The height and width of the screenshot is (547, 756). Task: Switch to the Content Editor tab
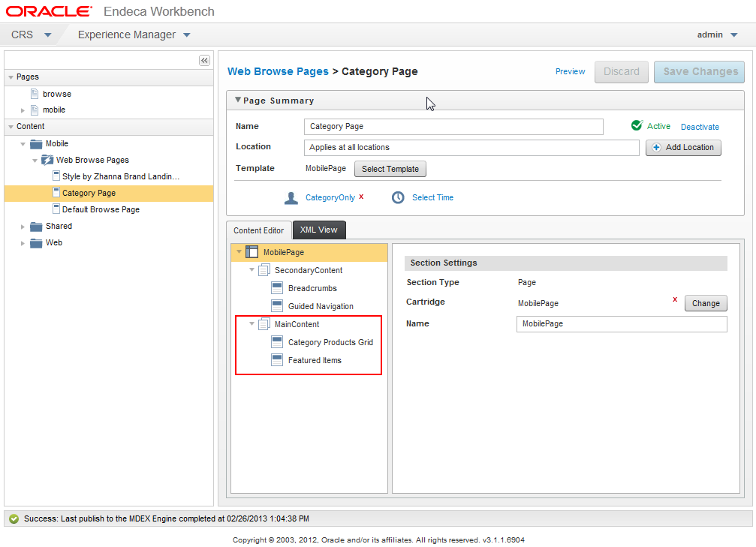(258, 230)
